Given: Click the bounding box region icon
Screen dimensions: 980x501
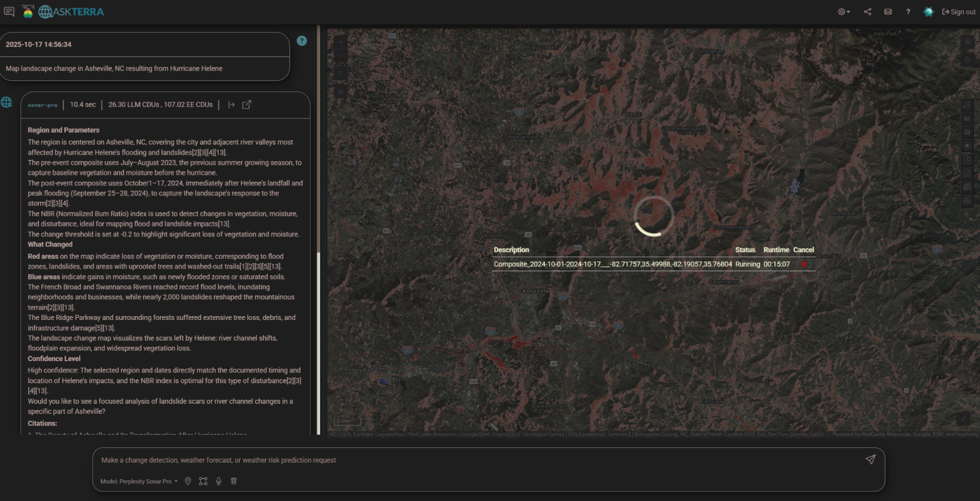Looking at the screenshot, I should pyautogui.click(x=203, y=481).
